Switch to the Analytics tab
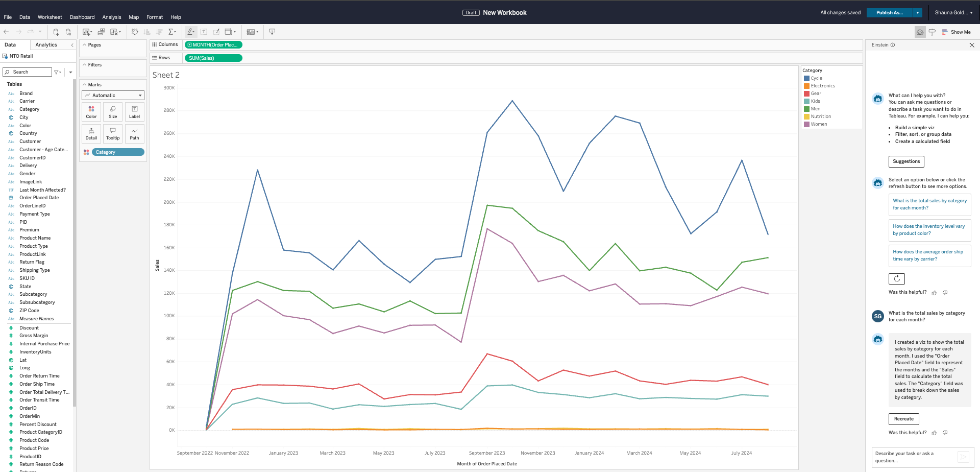Screen dimensions: 980x472 (45, 44)
